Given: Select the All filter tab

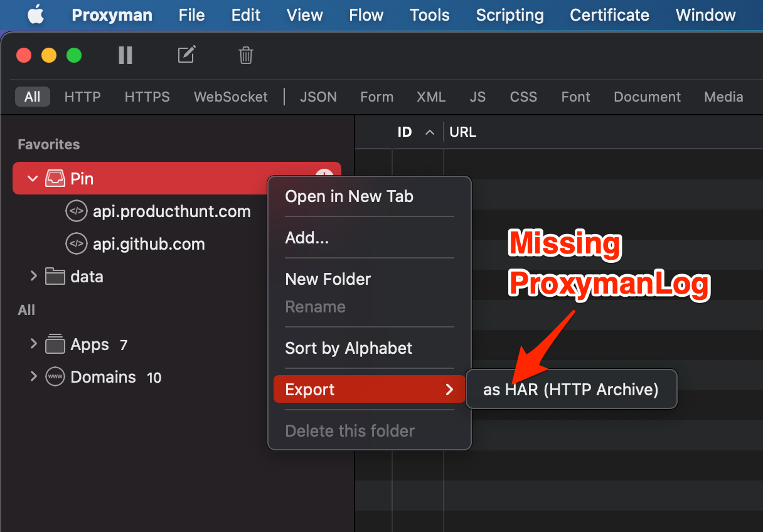Looking at the screenshot, I should 33,97.
